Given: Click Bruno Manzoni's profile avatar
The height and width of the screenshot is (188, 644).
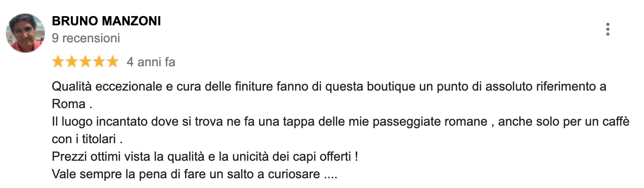Looking at the screenshot, I should (25, 33).
